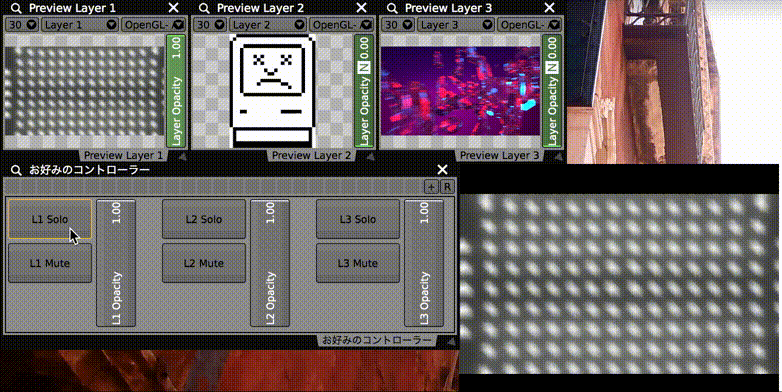Screen dimensions: 782x392
Task: Click resize corner triangle of Preview Layer 2
Action: point(370,157)
